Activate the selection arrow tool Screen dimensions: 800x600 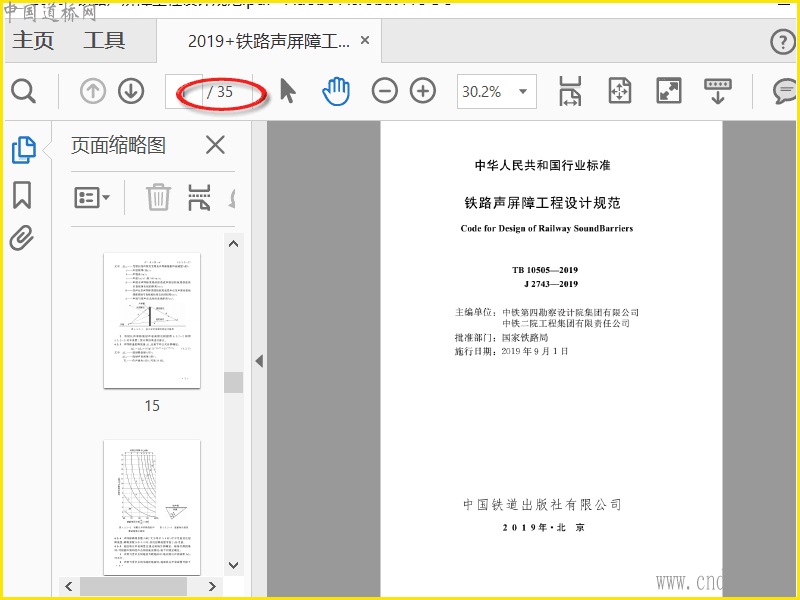pos(288,92)
